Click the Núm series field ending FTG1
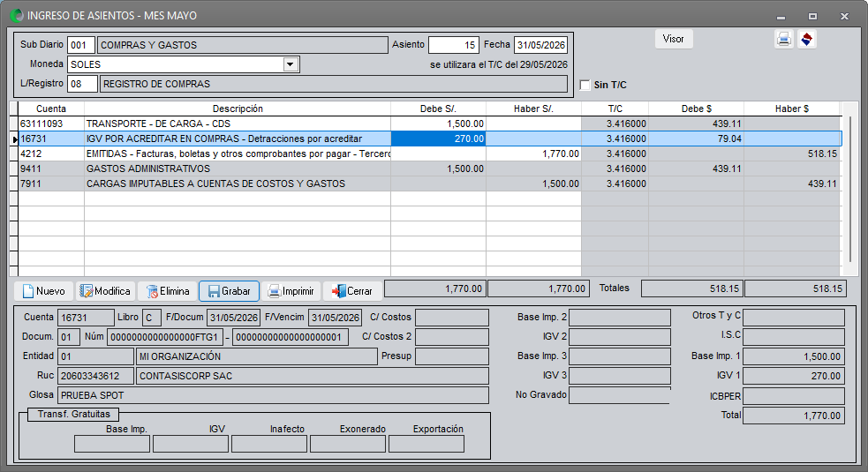The height and width of the screenshot is (472, 868). 165,337
